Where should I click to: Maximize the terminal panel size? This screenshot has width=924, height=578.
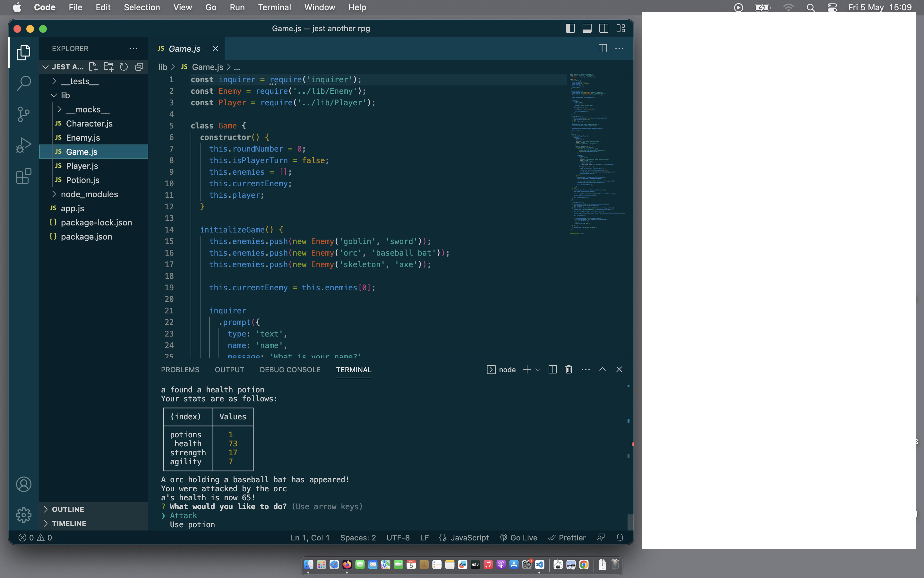point(603,369)
